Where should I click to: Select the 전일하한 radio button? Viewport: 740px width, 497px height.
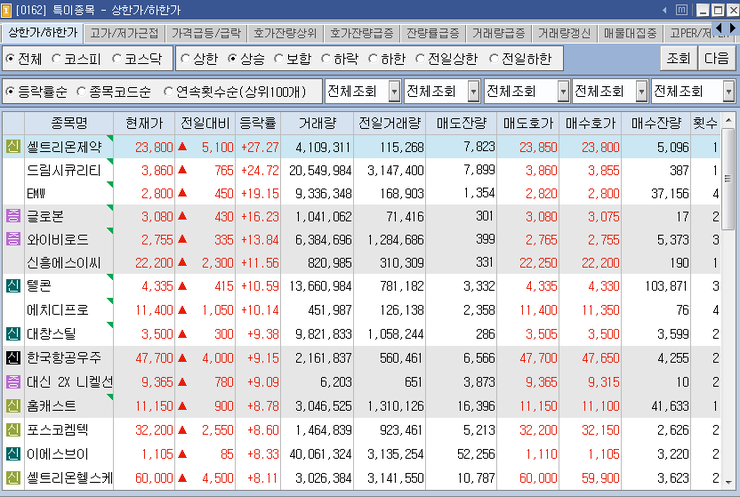(x=494, y=59)
